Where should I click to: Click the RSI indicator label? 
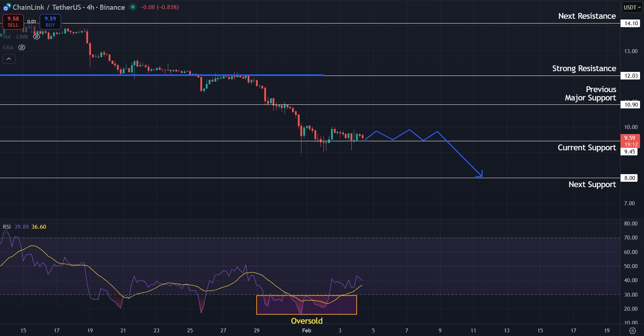[x=6, y=227]
